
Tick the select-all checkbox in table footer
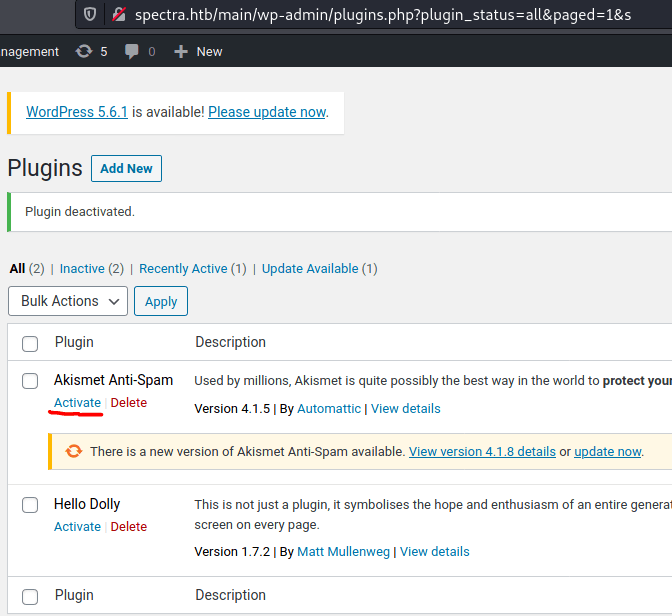(x=30, y=597)
